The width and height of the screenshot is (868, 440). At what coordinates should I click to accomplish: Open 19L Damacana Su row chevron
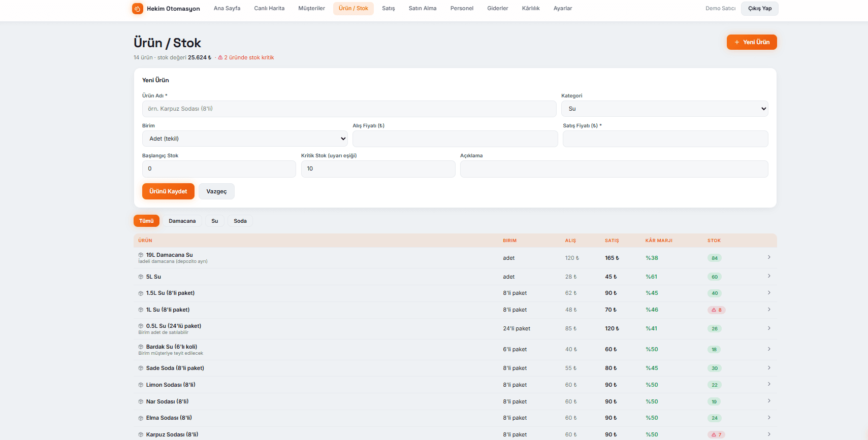[x=769, y=257]
